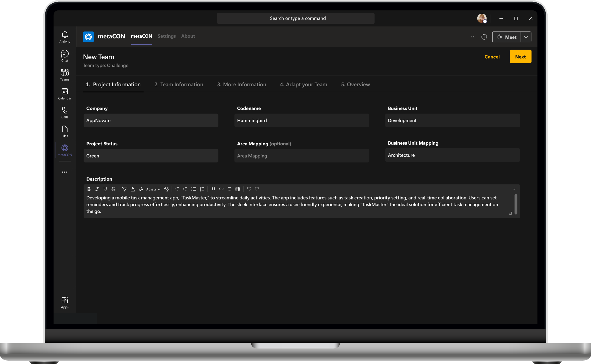This screenshot has height=364, width=591.
Task: Insert a horizontal rule
Action: point(229,189)
